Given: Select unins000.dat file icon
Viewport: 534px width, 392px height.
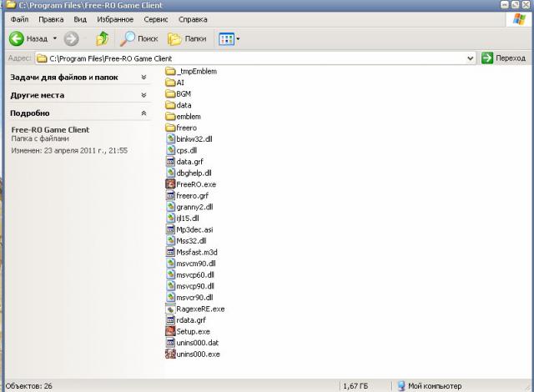Looking at the screenshot, I should point(170,343).
